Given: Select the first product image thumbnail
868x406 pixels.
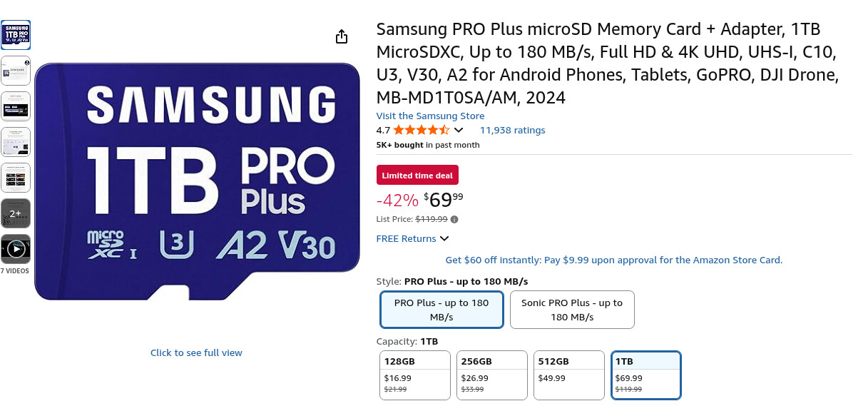Looking at the screenshot, I should (16, 35).
